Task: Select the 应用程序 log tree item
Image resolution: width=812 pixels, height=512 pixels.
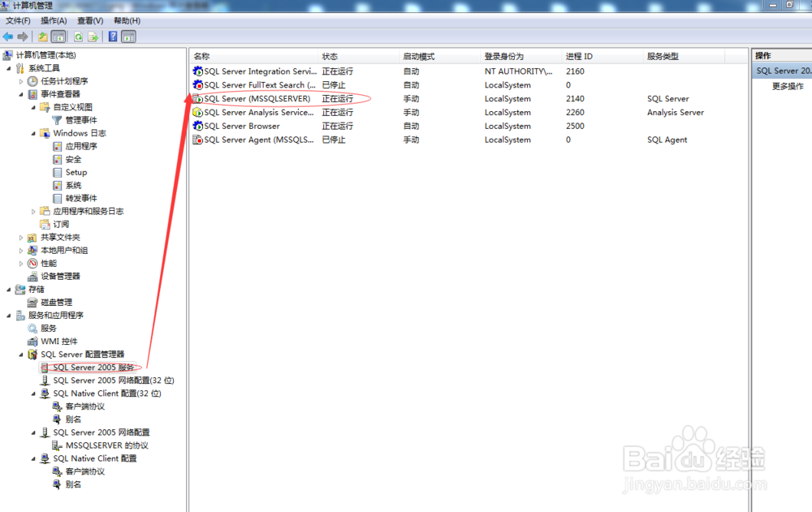Action: click(x=80, y=147)
